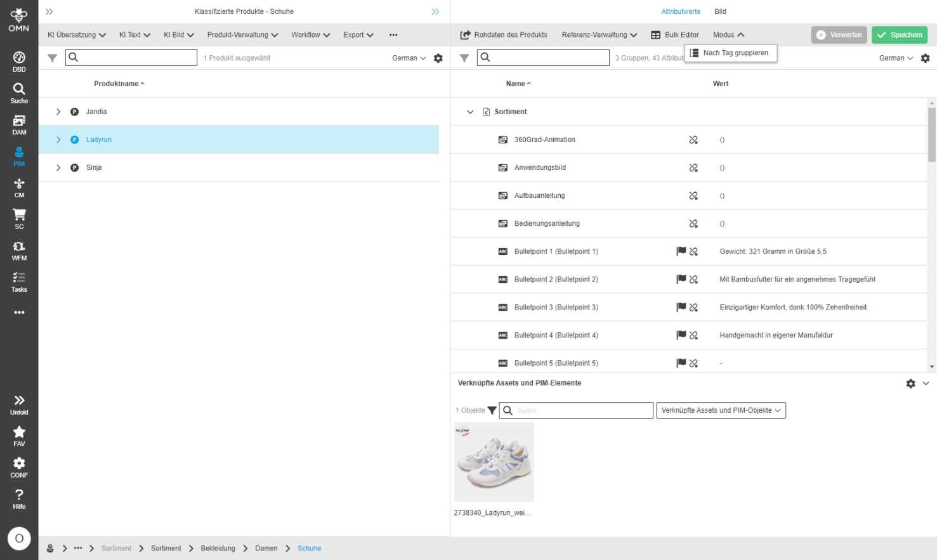Viewport: 937px width, 560px height.
Task: Open the DBD dashboard sidebar icon
Action: click(19, 62)
